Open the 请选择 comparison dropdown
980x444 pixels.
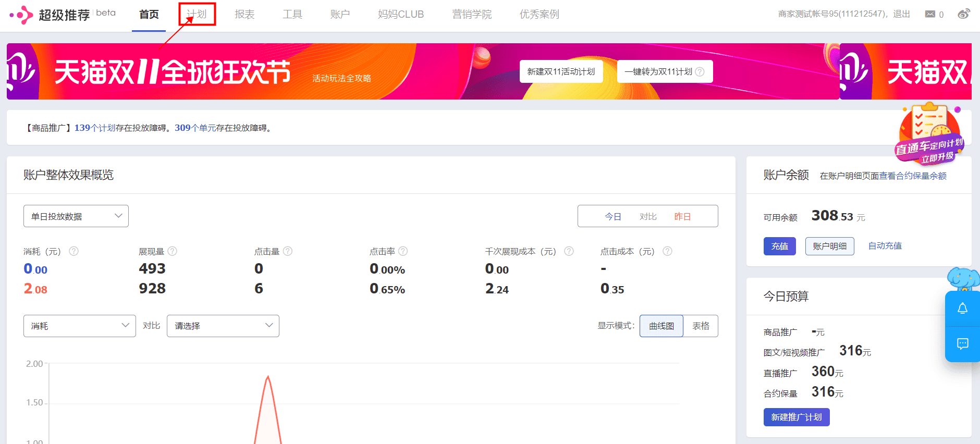pos(223,326)
